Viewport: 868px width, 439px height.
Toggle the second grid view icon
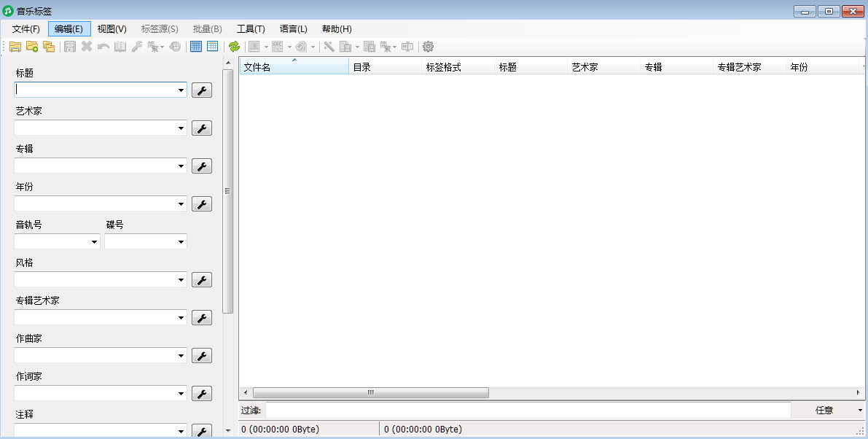213,46
